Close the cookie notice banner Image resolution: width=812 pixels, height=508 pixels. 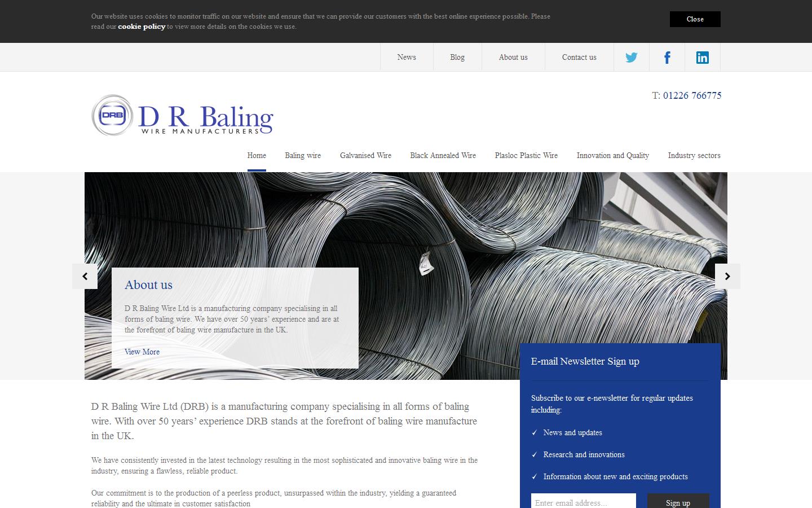pyautogui.click(x=695, y=19)
